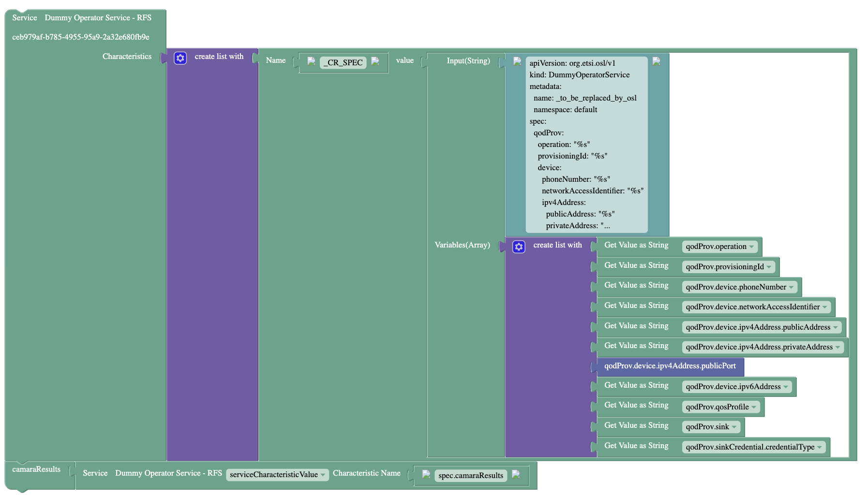The image size is (868, 495).
Task: Click the gear icon on the Characteristics list block
Action: pyautogui.click(x=180, y=58)
